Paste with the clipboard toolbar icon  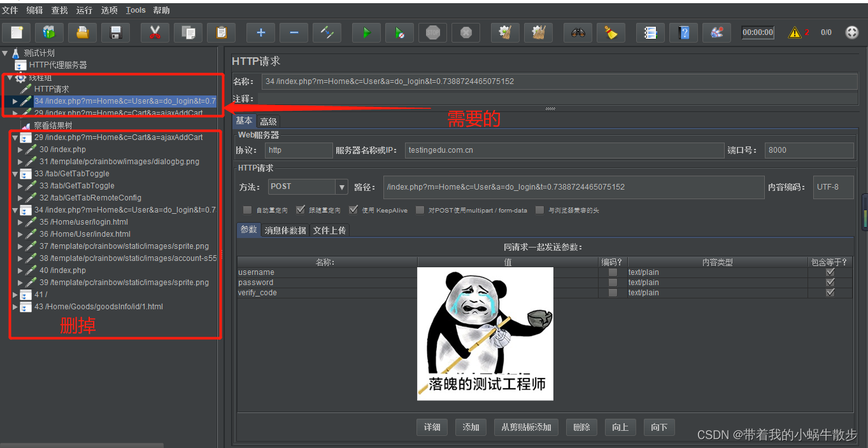point(221,32)
